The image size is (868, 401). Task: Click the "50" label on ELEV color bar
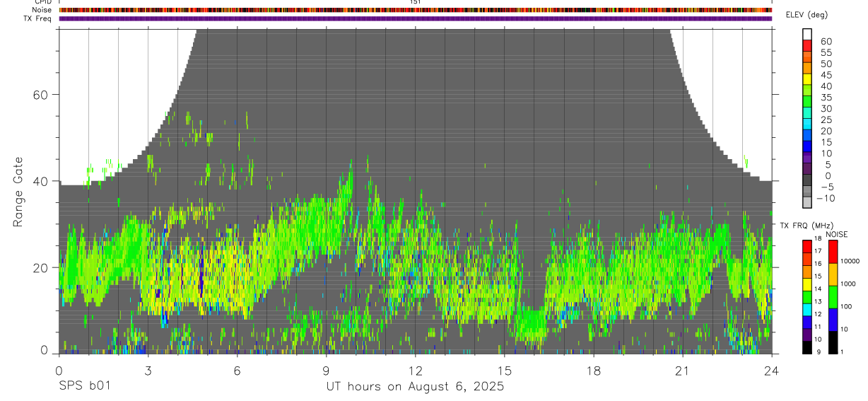pyautogui.click(x=826, y=64)
